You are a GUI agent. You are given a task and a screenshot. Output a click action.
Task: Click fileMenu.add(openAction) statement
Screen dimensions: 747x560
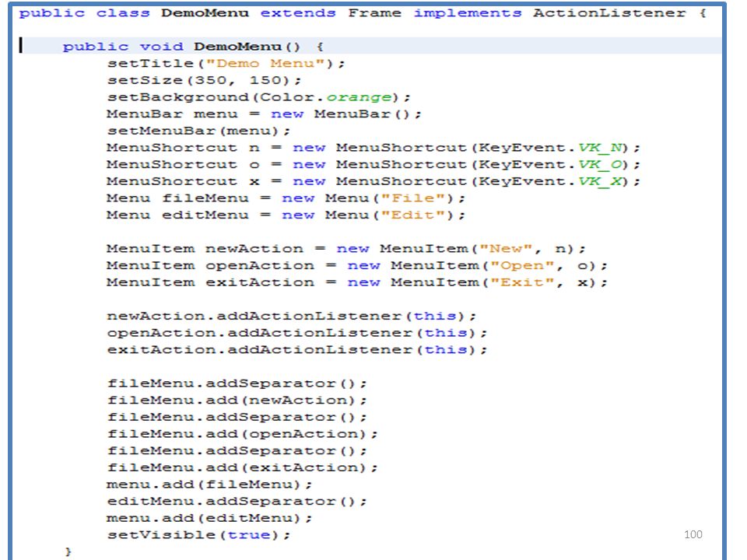[x=243, y=434]
